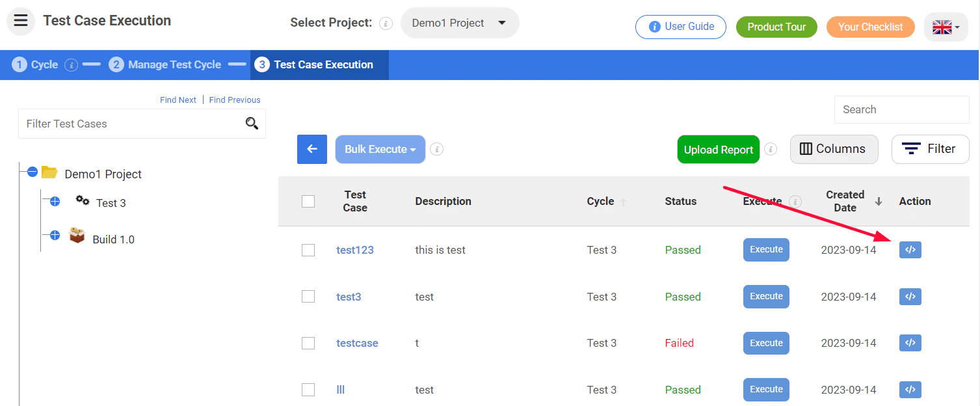The height and width of the screenshot is (406, 980).
Task: Open the testcase test case link
Action: pyautogui.click(x=357, y=343)
